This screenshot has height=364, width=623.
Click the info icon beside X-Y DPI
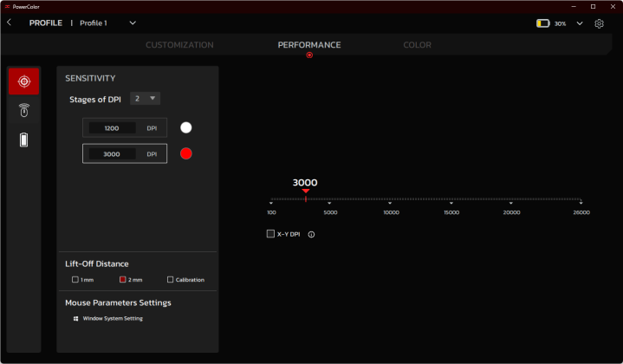(x=311, y=234)
